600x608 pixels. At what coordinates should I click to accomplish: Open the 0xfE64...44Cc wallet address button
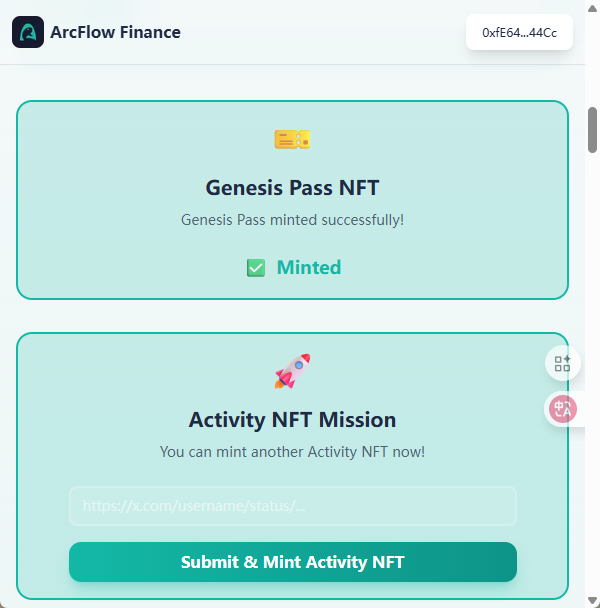[519, 33]
